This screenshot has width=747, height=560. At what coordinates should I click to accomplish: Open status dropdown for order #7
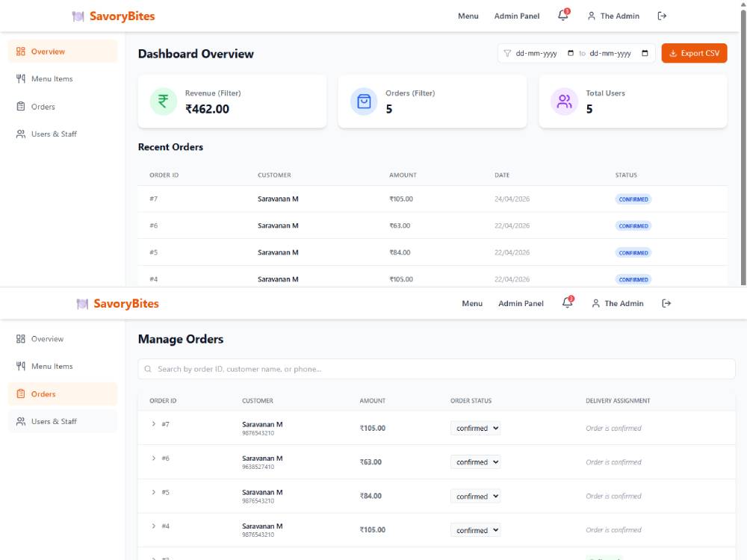click(x=475, y=428)
